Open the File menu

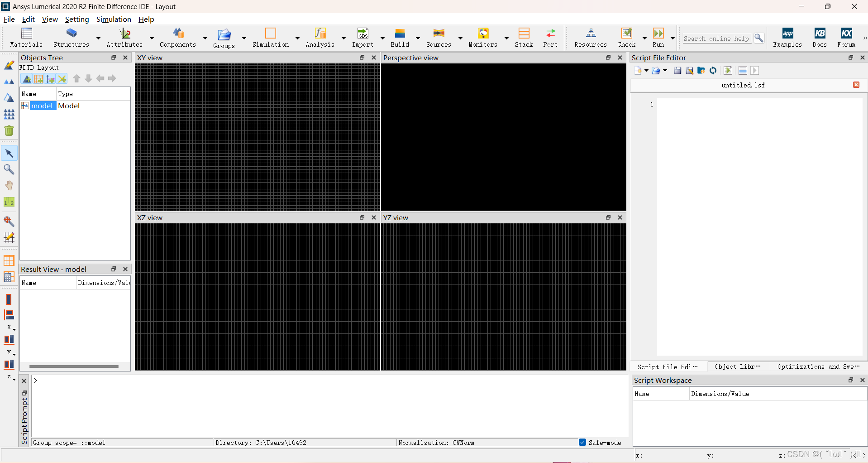9,19
